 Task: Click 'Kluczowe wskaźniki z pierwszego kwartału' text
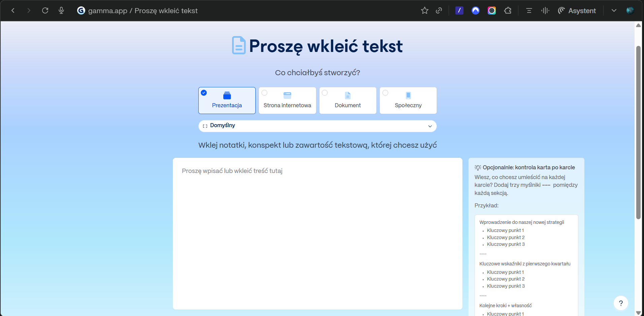pos(525,264)
